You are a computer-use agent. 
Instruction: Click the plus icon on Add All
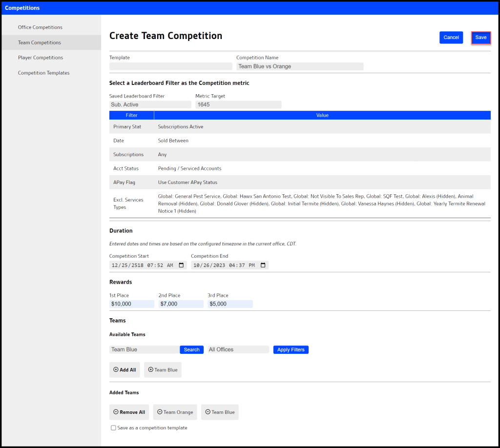[116, 370]
